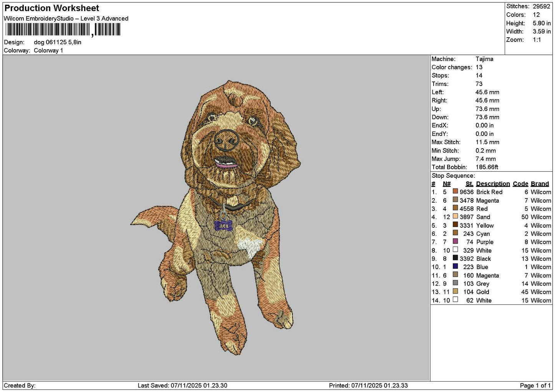This screenshot has width=555, height=392.
Task: Click the 'N#' column header
Action: click(x=447, y=184)
